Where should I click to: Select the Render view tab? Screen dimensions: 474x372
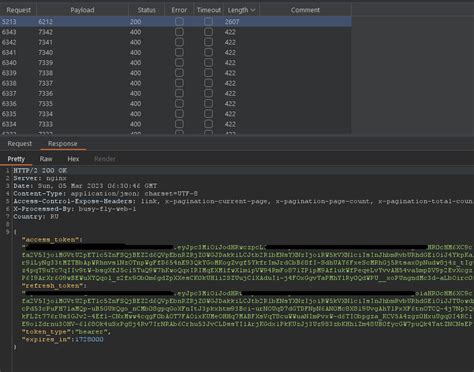(x=105, y=159)
